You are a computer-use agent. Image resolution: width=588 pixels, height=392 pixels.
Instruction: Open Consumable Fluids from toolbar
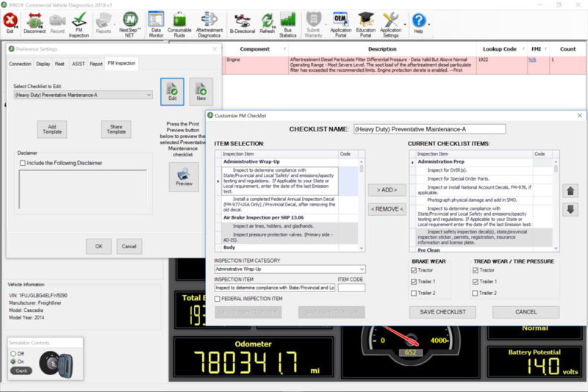[x=182, y=22]
